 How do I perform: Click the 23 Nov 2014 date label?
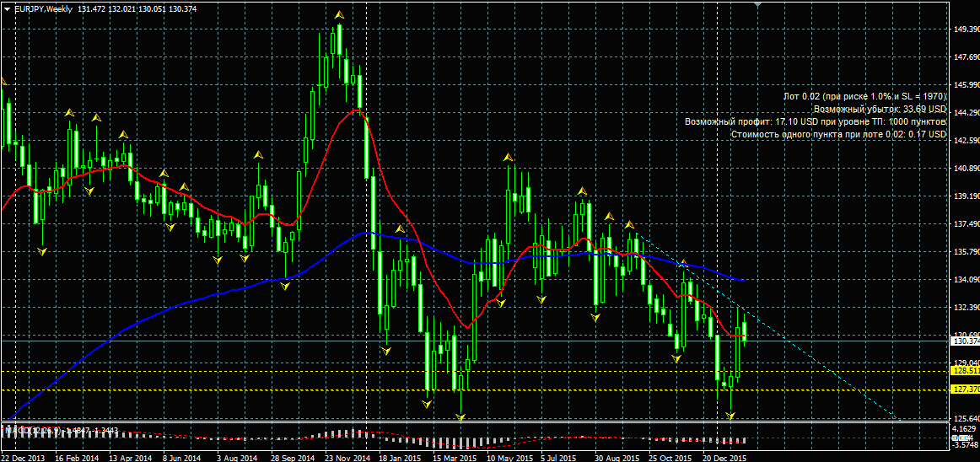click(x=347, y=458)
